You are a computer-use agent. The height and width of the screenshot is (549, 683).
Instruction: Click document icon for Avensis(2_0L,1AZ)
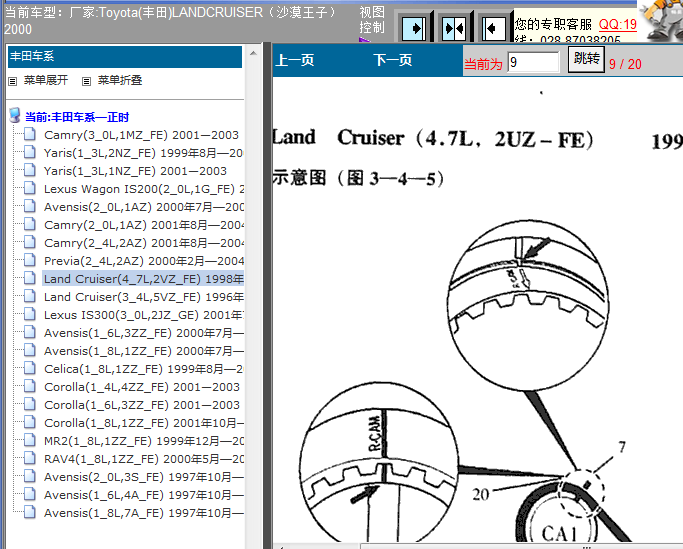point(30,206)
